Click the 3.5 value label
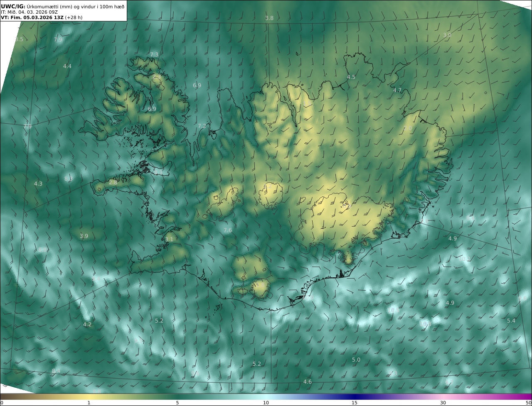532x406 pixels. point(19,39)
